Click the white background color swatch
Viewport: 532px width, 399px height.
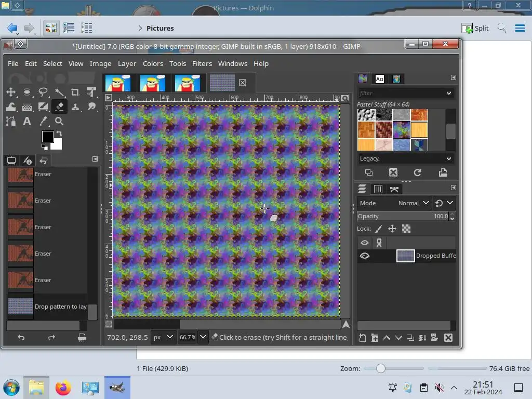58,145
